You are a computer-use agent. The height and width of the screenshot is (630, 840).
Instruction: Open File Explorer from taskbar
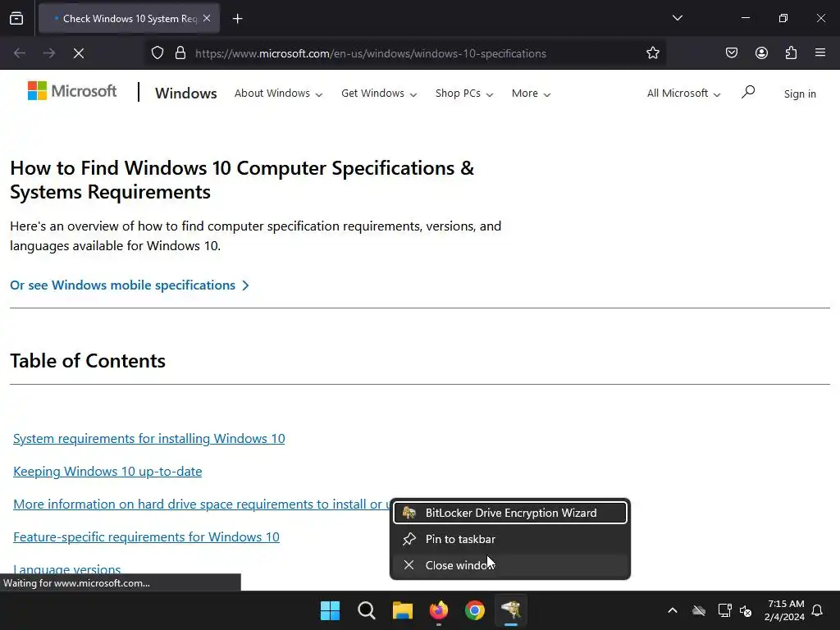click(402, 610)
